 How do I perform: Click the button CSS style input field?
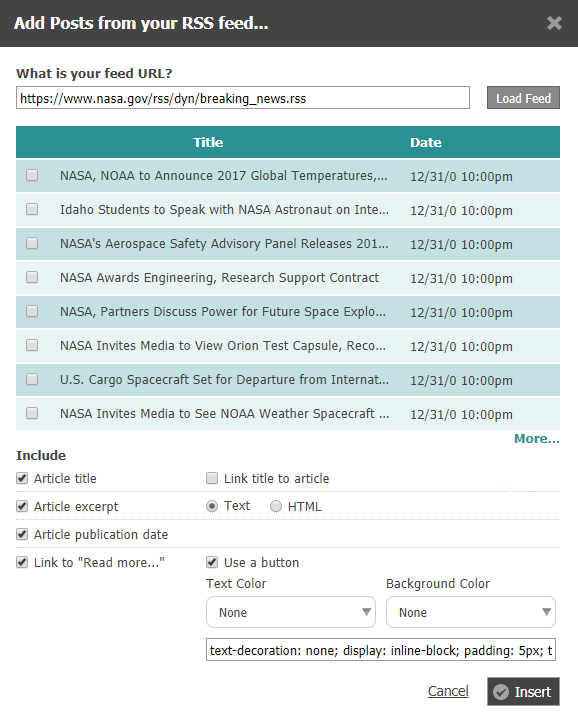click(x=380, y=650)
